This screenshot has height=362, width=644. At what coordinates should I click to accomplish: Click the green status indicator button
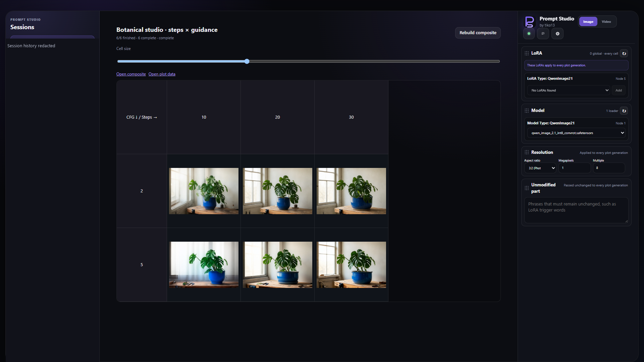[529, 34]
